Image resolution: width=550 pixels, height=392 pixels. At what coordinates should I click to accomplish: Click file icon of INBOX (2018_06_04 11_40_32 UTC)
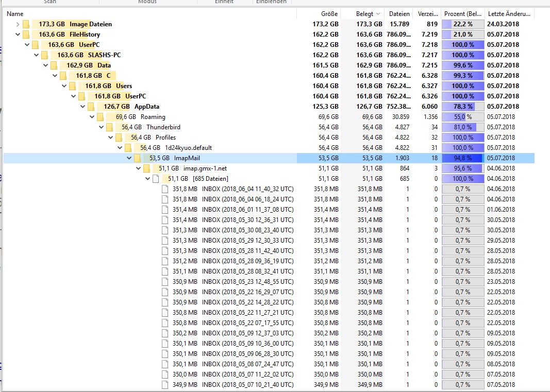click(165, 189)
